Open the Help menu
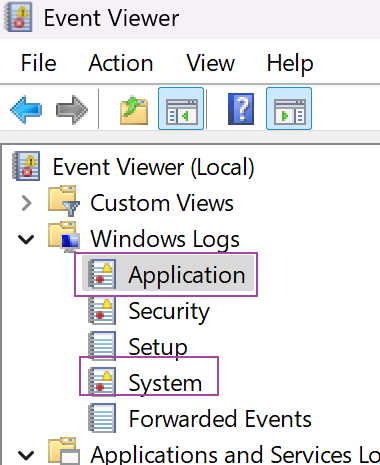This screenshot has height=465, width=380. pyautogui.click(x=290, y=63)
